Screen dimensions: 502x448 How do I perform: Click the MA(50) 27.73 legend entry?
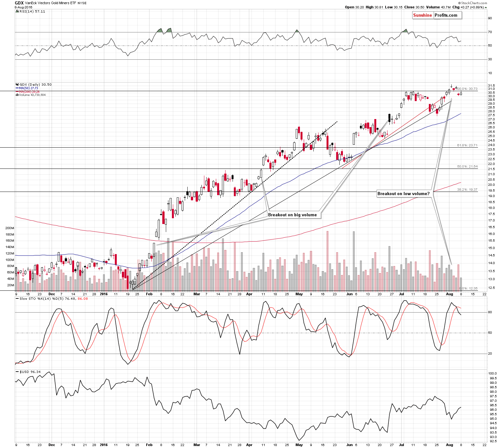click(x=27, y=88)
